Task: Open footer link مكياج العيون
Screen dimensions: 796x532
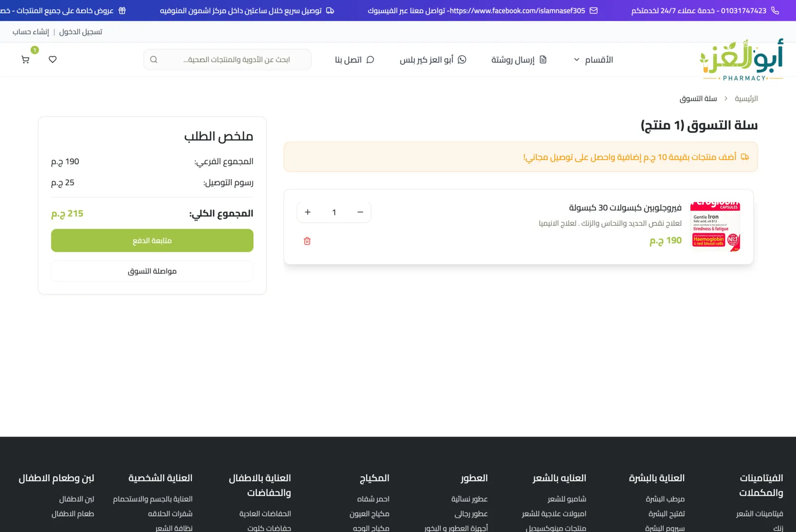Action: (370, 514)
